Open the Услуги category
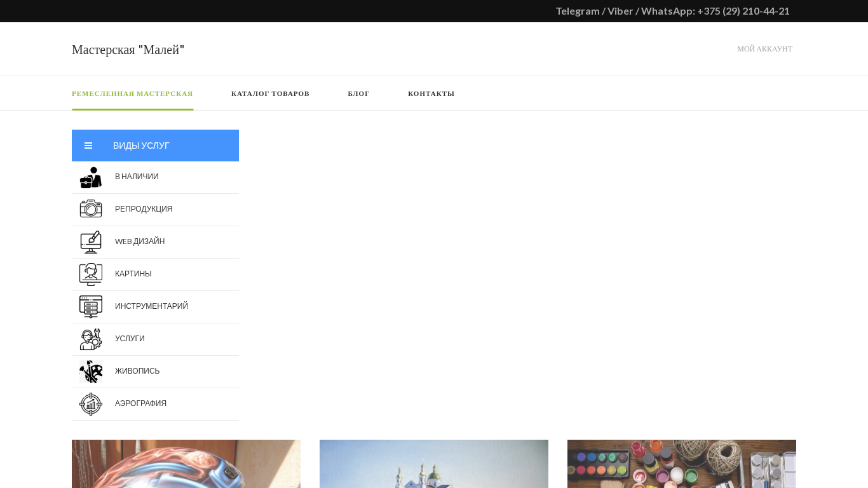This screenshot has height=488, width=868. point(130,339)
